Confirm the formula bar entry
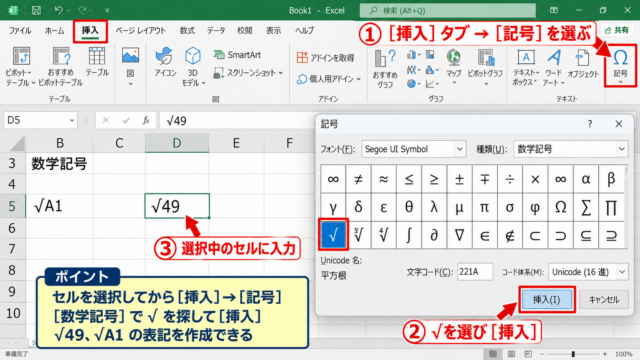The image size is (640, 360). (x=126, y=120)
